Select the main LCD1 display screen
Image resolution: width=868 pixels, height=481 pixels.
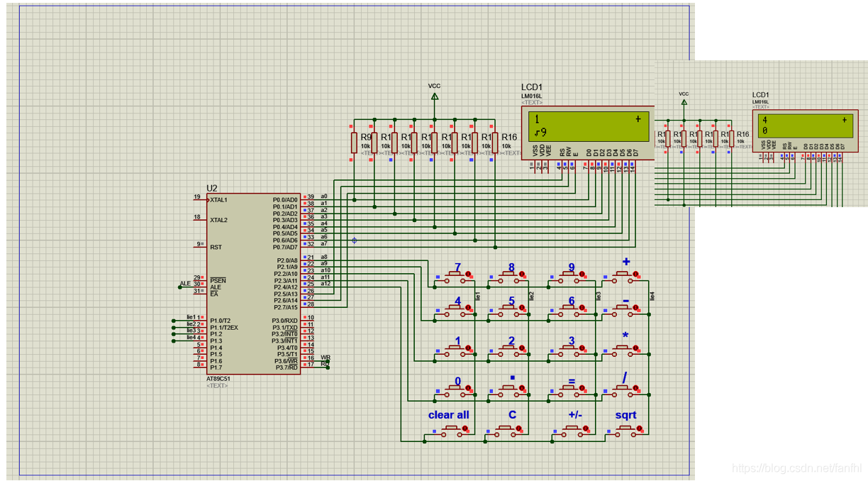590,126
